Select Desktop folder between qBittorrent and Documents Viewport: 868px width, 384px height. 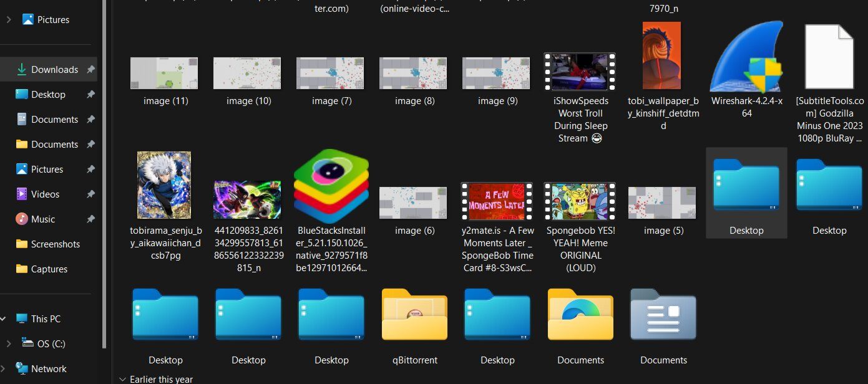point(497,315)
